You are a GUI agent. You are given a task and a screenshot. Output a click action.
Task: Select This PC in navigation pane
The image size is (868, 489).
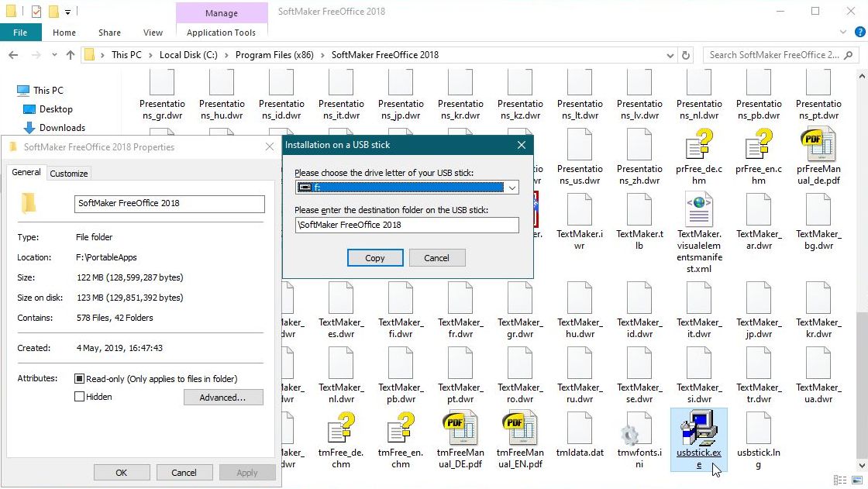[47, 90]
